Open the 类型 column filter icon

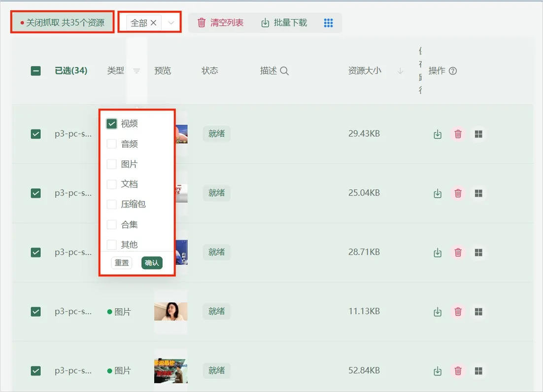click(136, 71)
